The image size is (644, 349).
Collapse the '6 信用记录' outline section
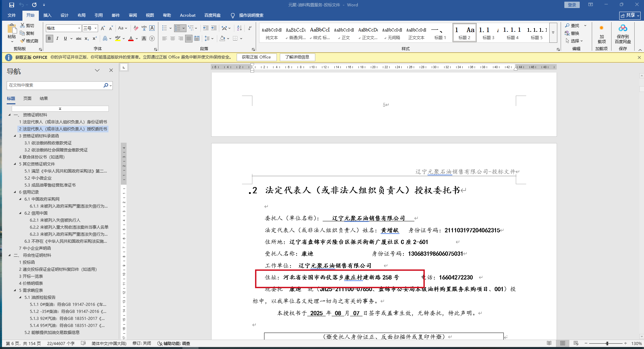pos(15,192)
